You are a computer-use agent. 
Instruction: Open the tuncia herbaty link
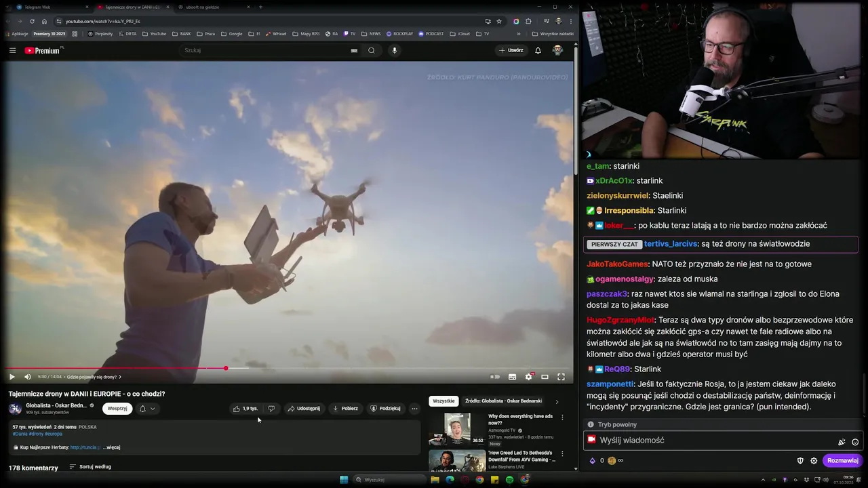(x=84, y=447)
